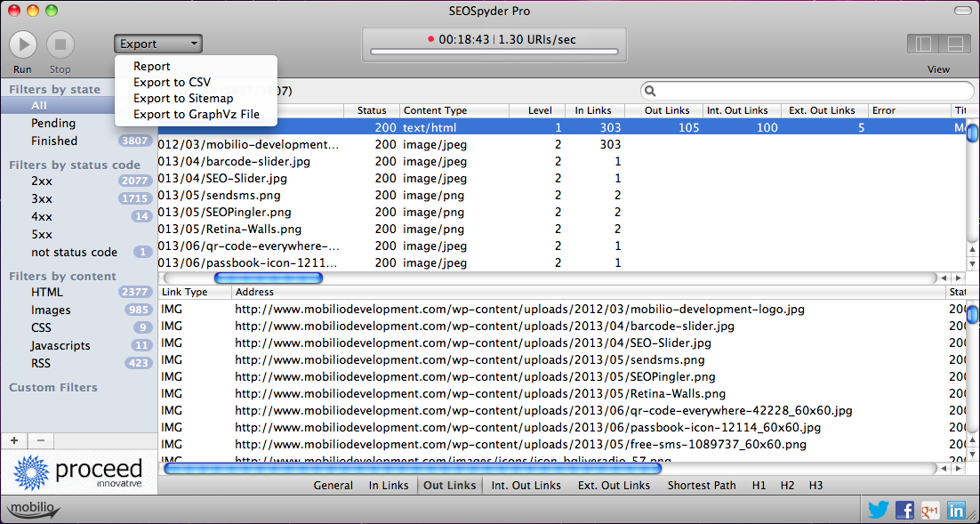Switch to the Shortest Path tab
The width and height of the screenshot is (980, 524).
coord(702,485)
